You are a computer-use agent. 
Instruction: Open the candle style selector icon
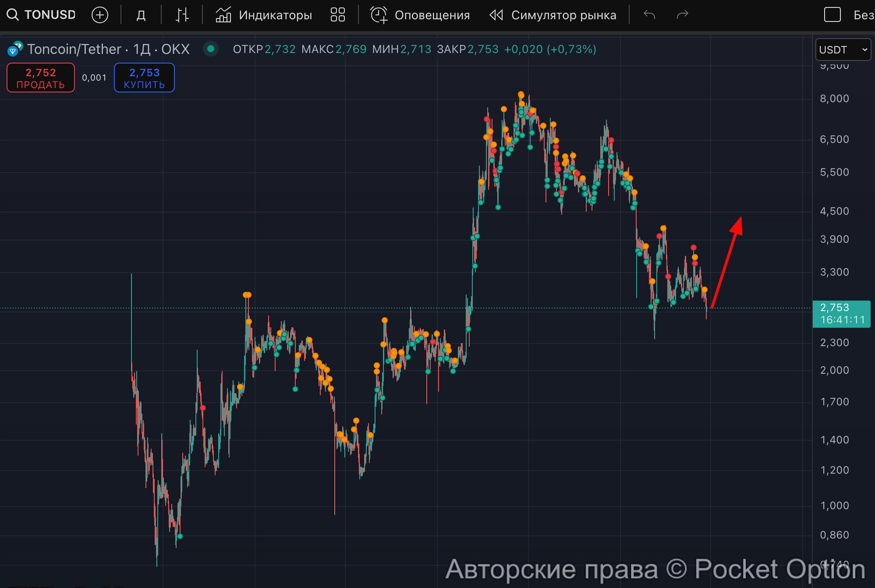coord(181,14)
